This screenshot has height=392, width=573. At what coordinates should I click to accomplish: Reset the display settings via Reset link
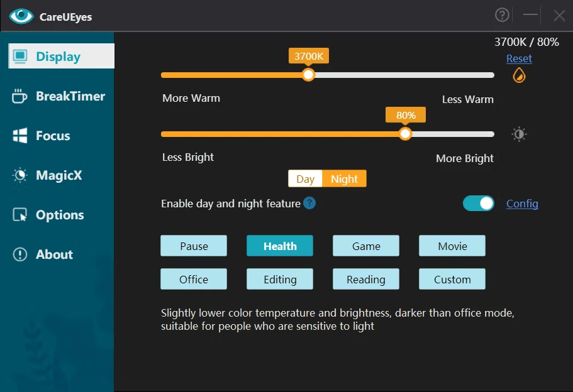point(519,58)
